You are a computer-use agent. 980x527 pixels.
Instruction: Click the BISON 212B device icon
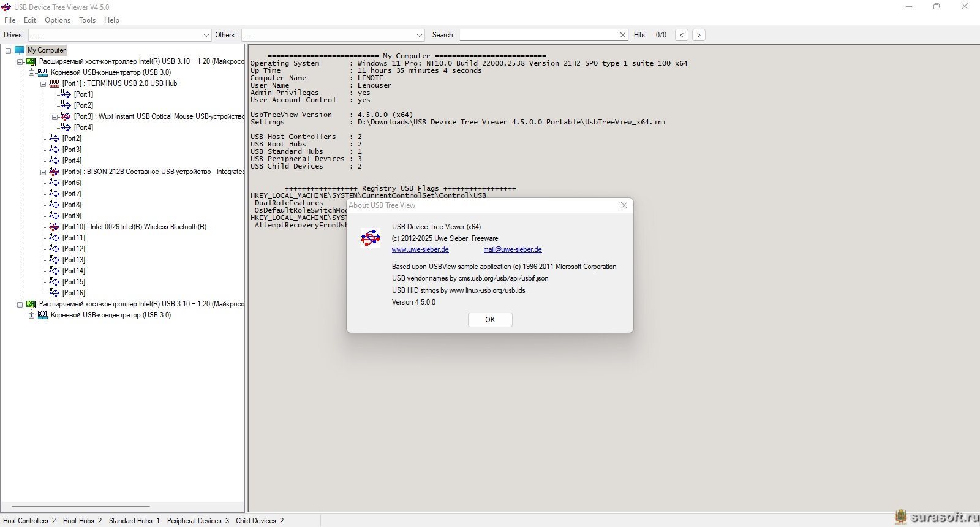coord(54,172)
